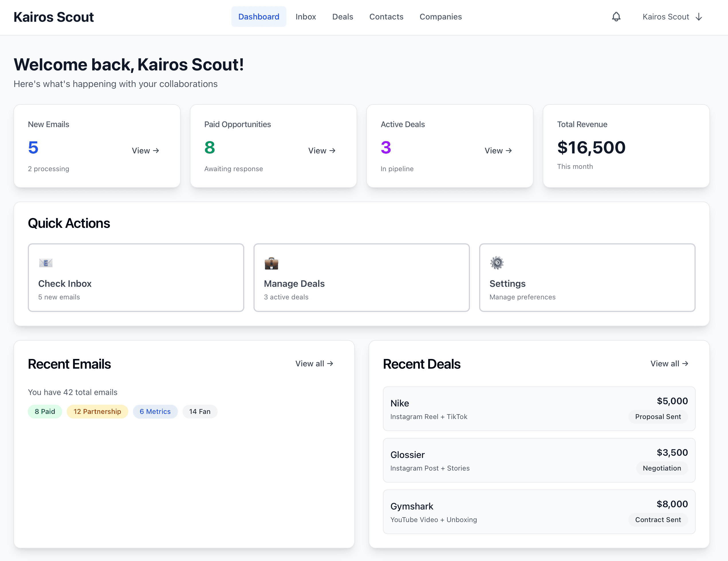Open the Gymshark deal card
728x561 pixels.
pyautogui.click(x=539, y=512)
